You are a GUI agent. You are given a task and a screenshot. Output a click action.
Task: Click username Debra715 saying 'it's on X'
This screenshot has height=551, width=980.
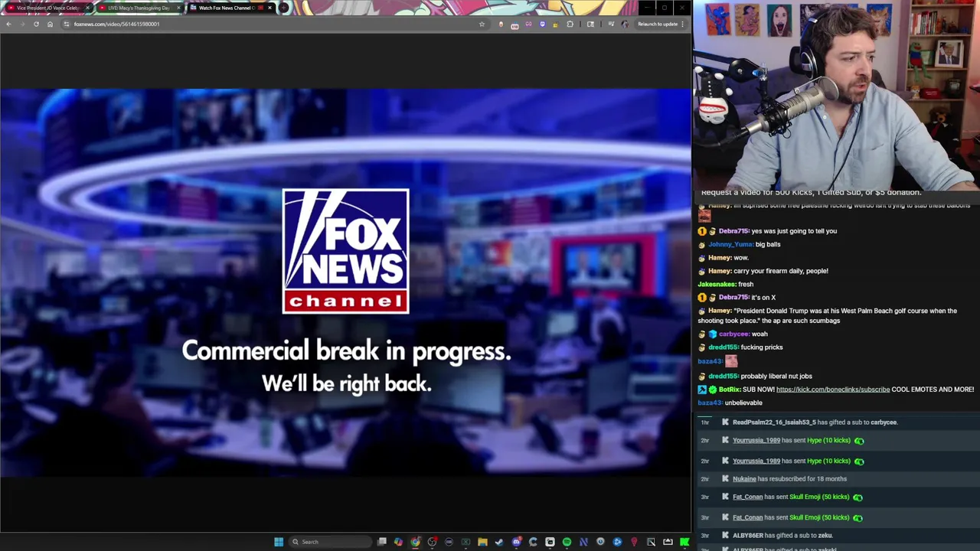(x=733, y=298)
